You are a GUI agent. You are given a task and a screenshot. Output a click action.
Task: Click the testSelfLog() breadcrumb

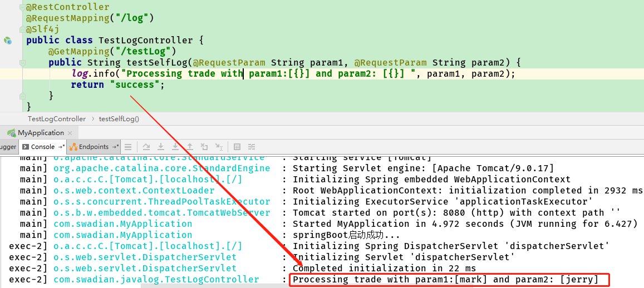[x=119, y=119]
